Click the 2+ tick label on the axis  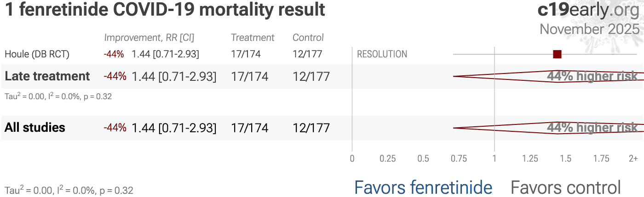633,159
